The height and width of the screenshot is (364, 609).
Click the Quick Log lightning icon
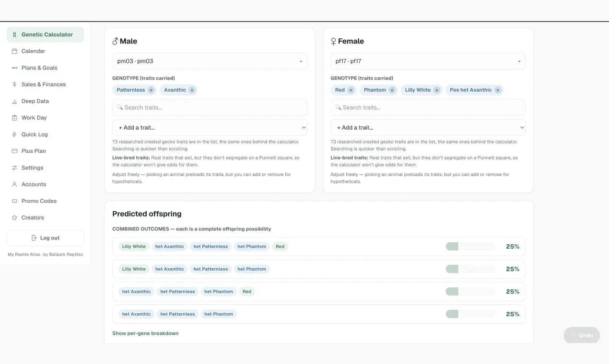click(14, 135)
